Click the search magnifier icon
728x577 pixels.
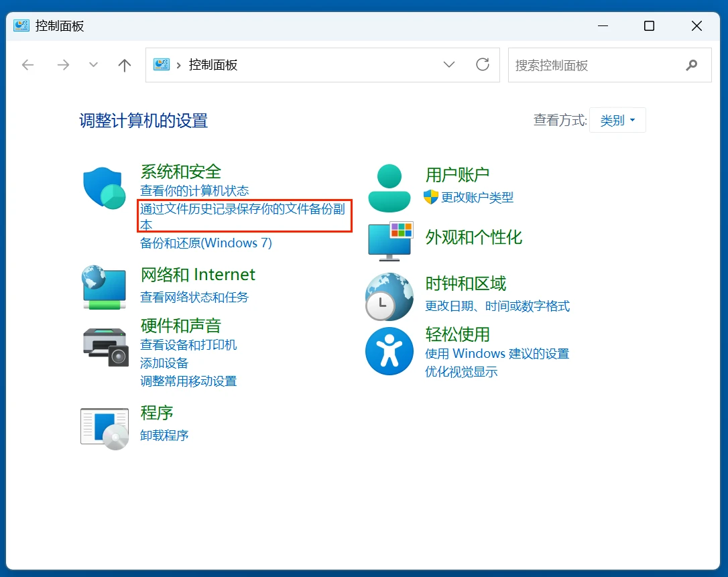(x=692, y=65)
